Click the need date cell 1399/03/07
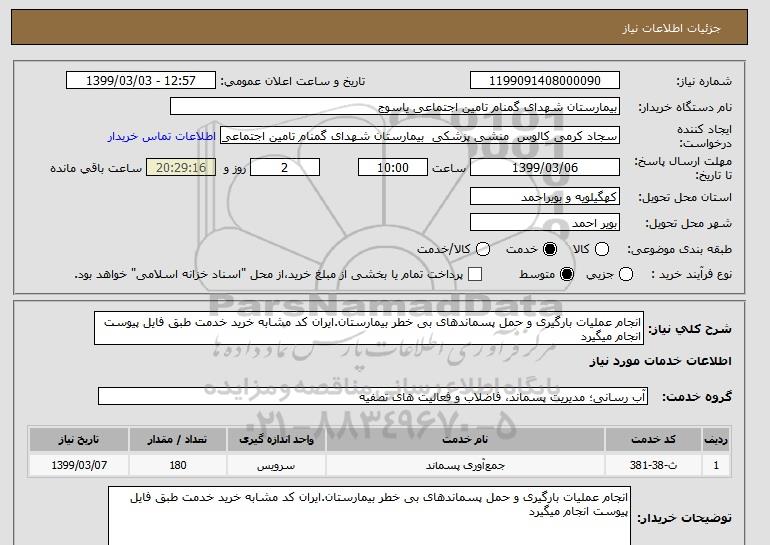Image resolution: width=770 pixels, height=545 pixels. coord(79,465)
